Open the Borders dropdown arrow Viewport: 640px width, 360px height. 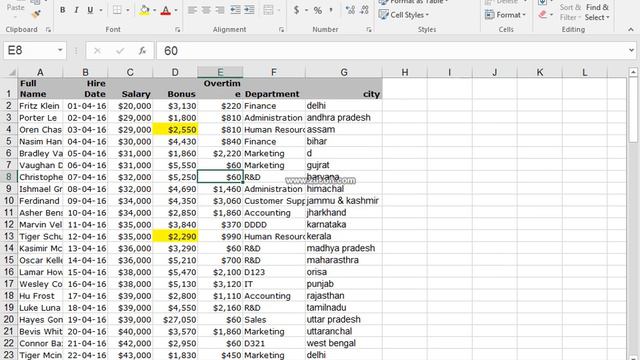tap(128, 10)
